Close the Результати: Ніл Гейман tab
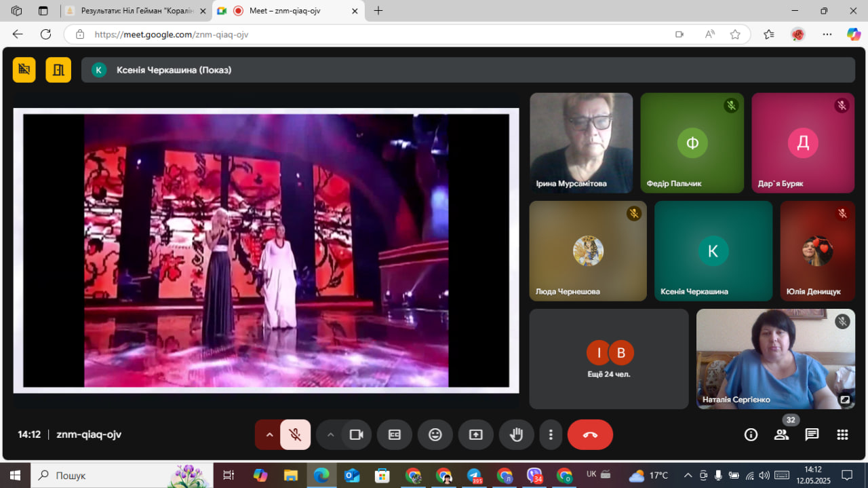The width and height of the screenshot is (868, 488). 202,11
